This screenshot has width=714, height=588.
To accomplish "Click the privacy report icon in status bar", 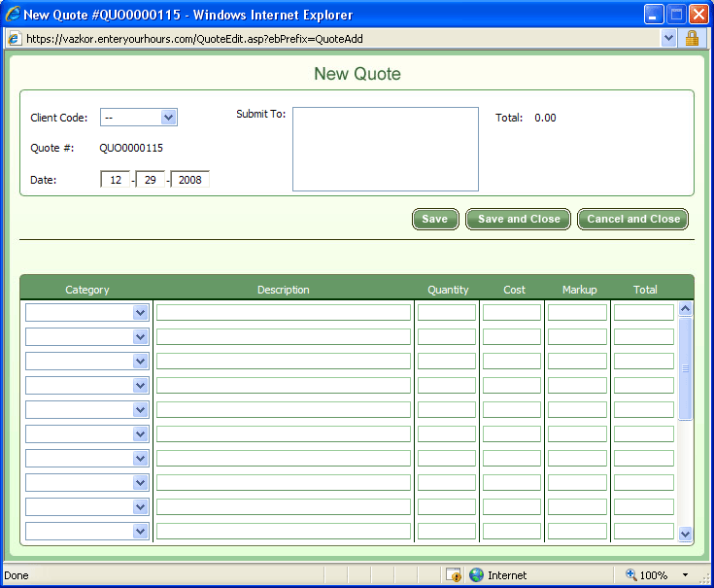I will tap(454, 574).
